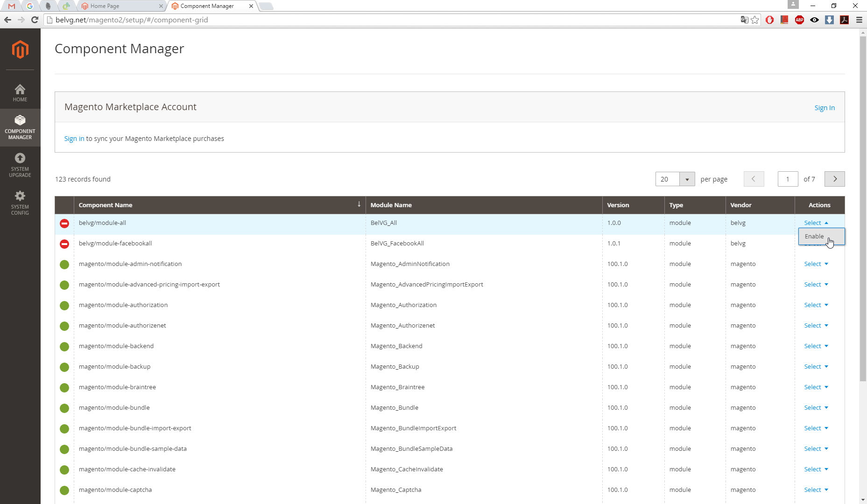The width and height of the screenshot is (867, 504).
Task: Sort by Component Name column header
Action: [x=219, y=205]
